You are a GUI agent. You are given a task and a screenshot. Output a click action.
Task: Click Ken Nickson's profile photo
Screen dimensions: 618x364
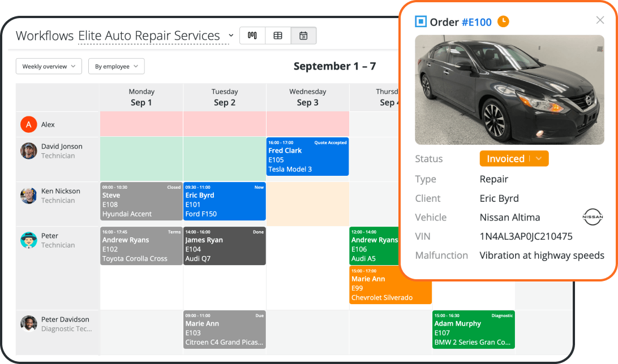(x=28, y=196)
